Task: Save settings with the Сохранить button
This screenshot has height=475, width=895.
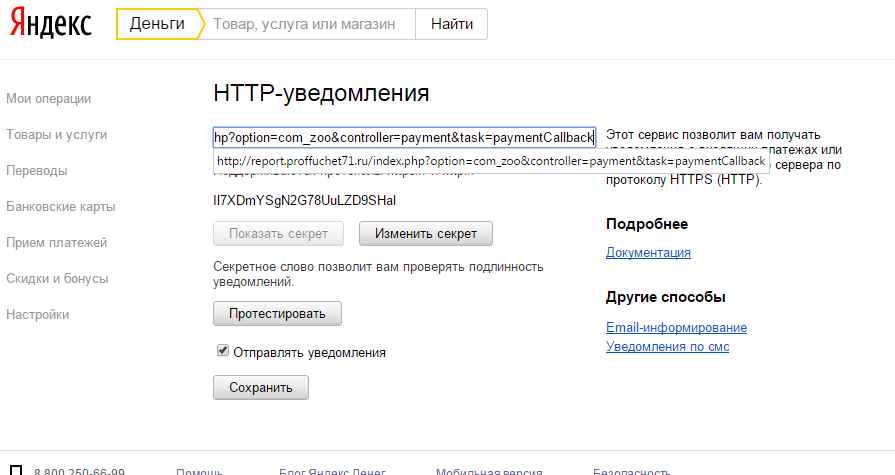Action: 261,388
